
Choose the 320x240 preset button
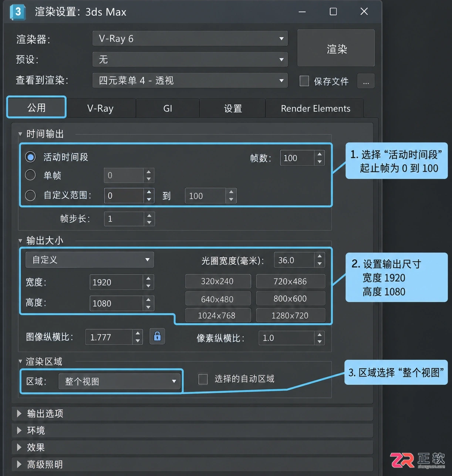[218, 281]
